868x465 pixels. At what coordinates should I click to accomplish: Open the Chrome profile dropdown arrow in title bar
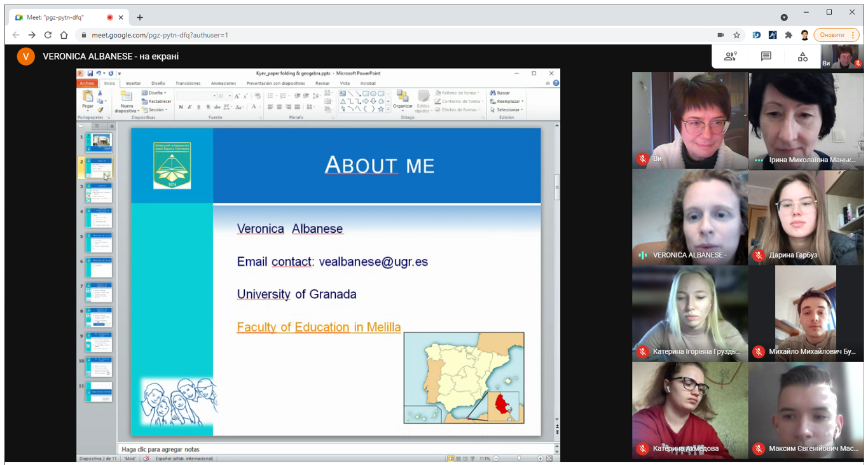[784, 17]
